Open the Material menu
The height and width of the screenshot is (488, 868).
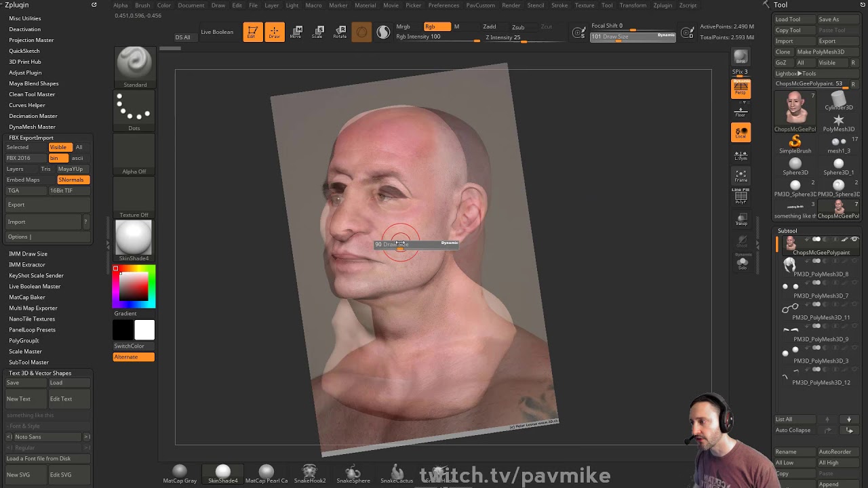(365, 5)
